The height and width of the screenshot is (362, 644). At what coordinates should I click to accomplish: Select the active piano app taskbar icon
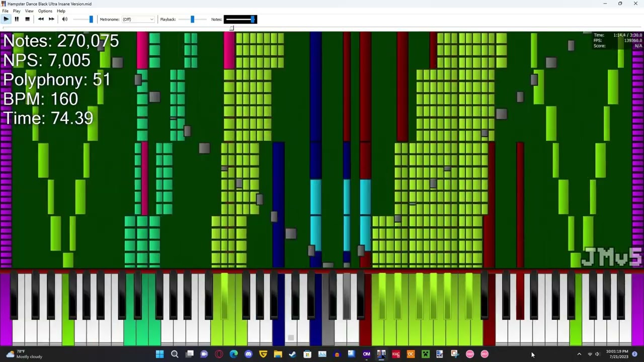[x=381, y=354]
